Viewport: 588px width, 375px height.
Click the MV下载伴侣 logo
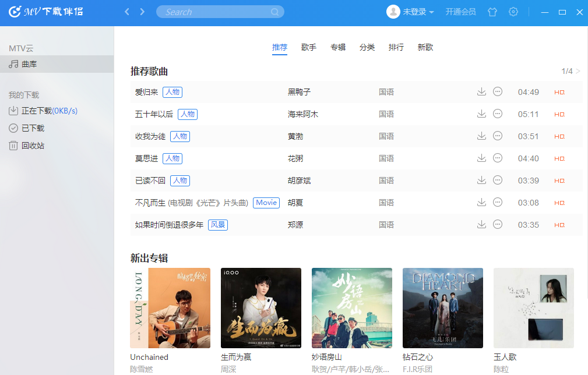46,12
